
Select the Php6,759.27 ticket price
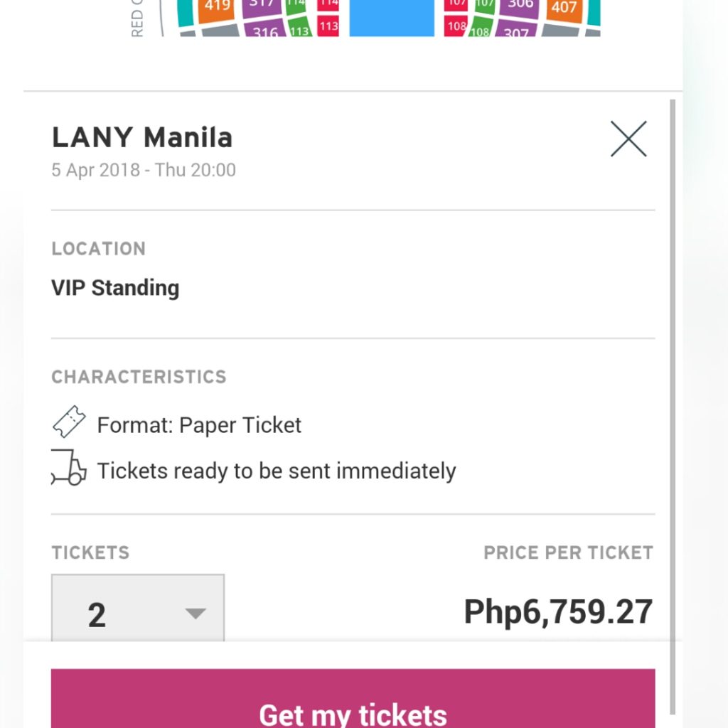pos(558,611)
